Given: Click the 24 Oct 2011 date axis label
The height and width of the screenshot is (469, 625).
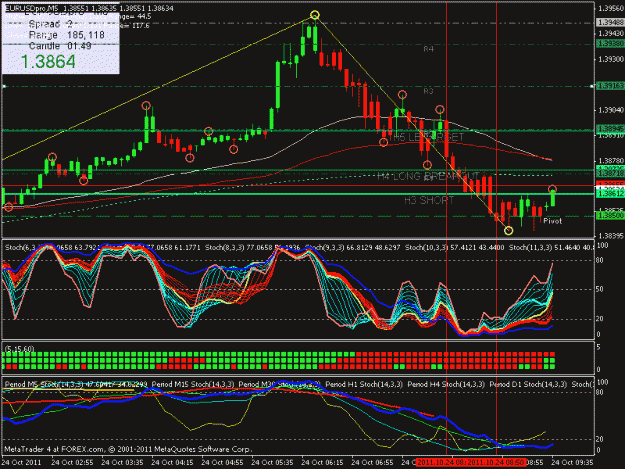Looking at the screenshot, I should coord(22,463).
